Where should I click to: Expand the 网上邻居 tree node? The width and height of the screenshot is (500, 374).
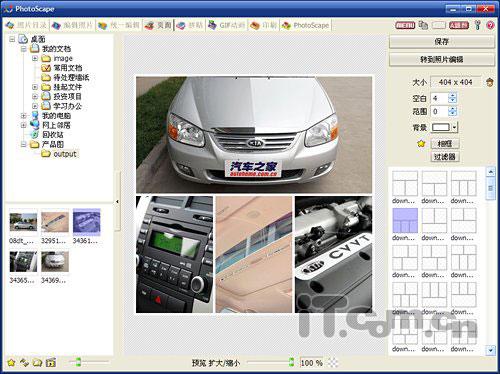pyautogui.click(x=24, y=125)
